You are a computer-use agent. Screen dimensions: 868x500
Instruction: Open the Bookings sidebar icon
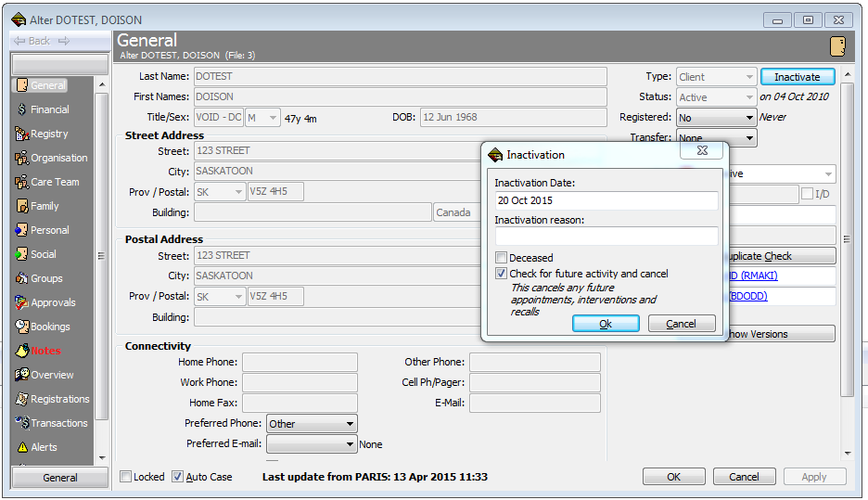[x=22, y=327]
